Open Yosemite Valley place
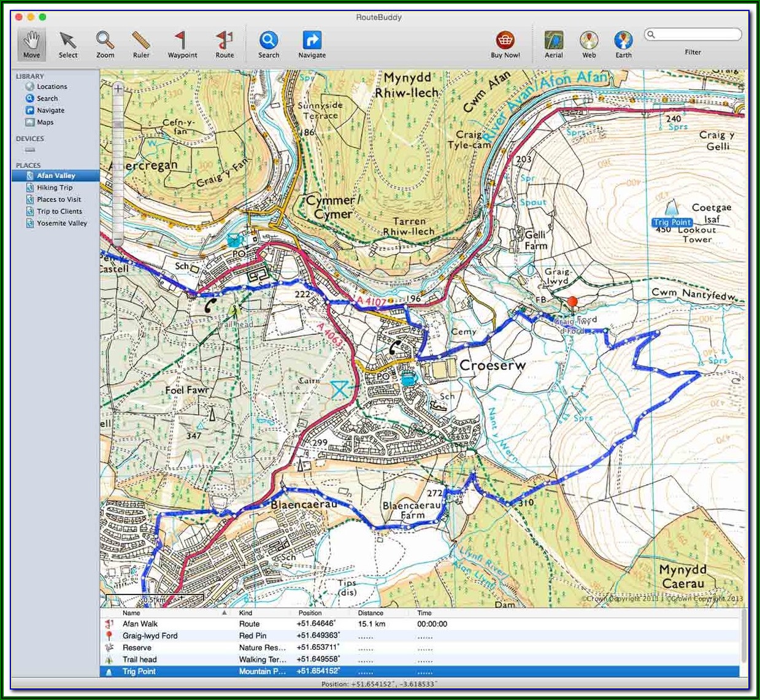Image resolution: width=760 pixels, height=700 pixels. coord(61,223)
